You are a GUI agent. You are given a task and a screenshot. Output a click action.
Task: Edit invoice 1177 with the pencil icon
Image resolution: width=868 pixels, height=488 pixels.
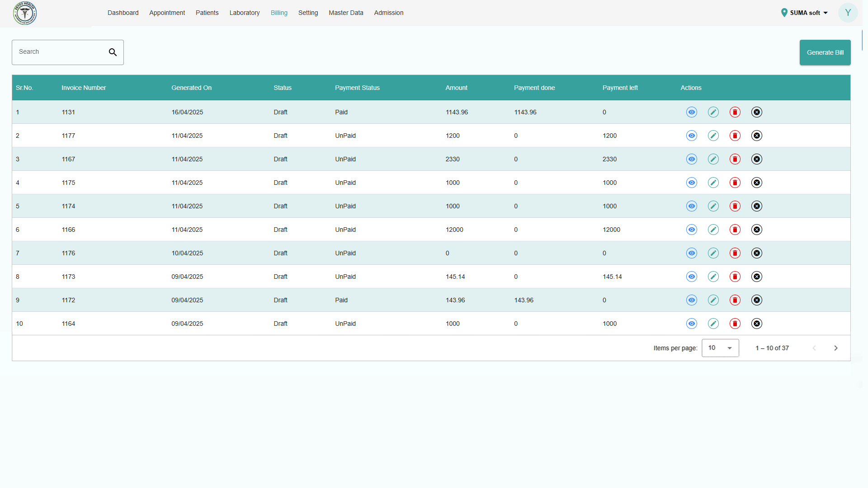click(x=713, y=136)
